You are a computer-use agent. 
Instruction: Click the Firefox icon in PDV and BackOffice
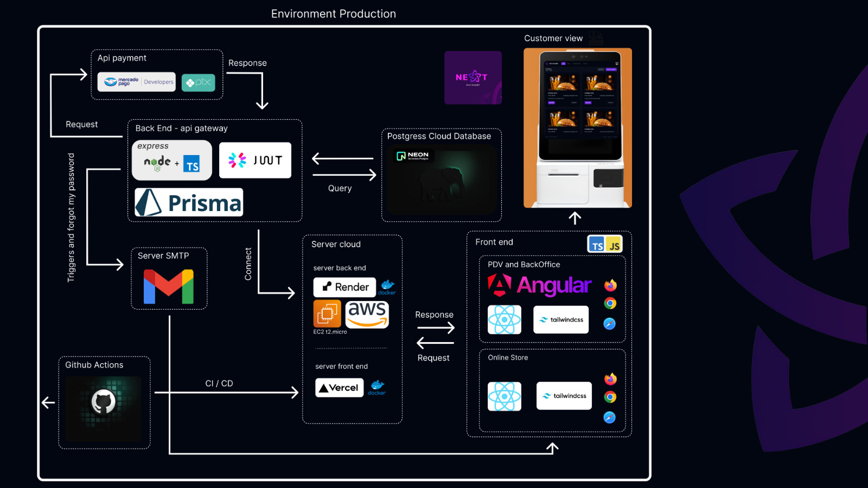click(x=610, y=285)
